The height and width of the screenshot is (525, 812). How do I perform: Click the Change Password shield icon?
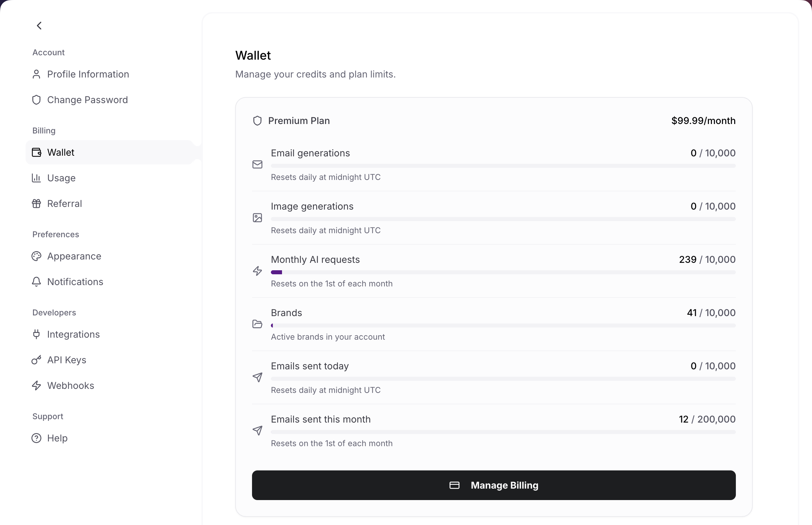pos(36,100)
